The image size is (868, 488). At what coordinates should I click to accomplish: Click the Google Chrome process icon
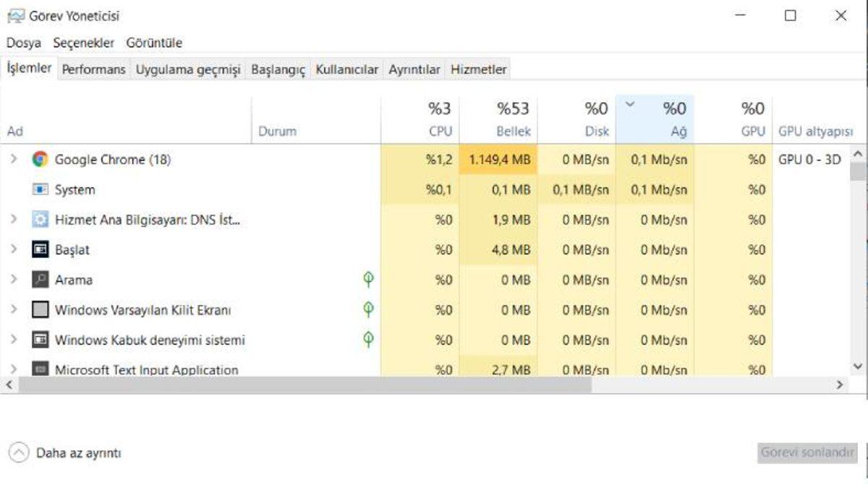(x=41, y=160)
